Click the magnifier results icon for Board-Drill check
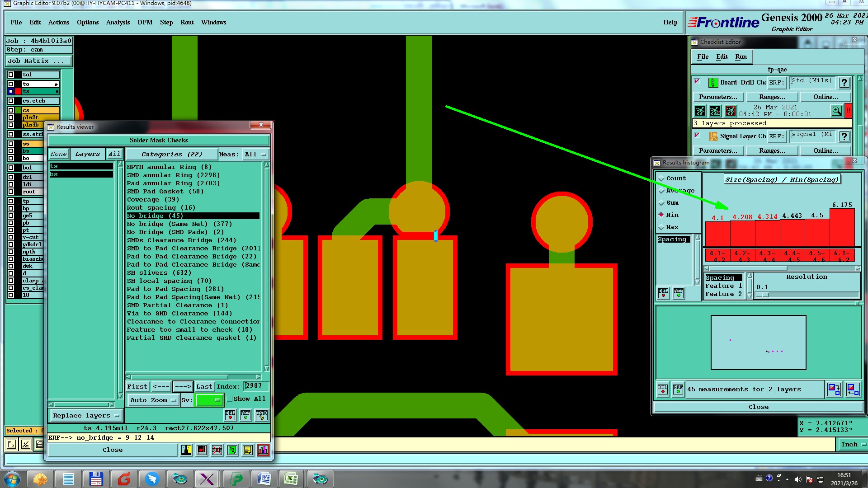 coord(836,111)
